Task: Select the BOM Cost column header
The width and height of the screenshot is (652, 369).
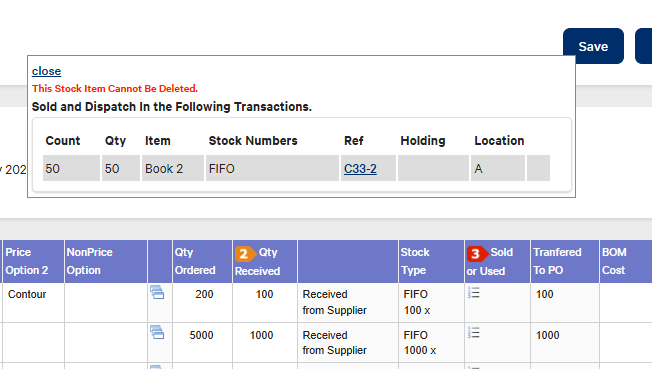Action: coord(626,261)
